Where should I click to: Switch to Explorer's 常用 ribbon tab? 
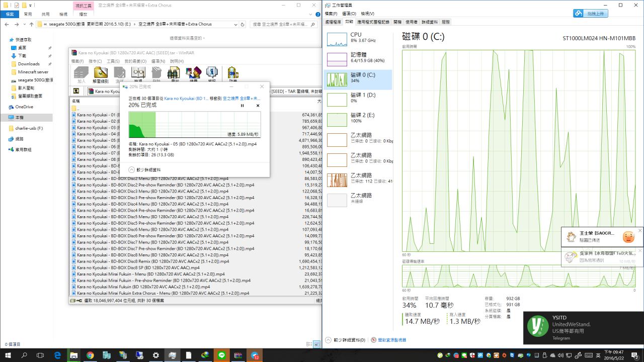28,15
